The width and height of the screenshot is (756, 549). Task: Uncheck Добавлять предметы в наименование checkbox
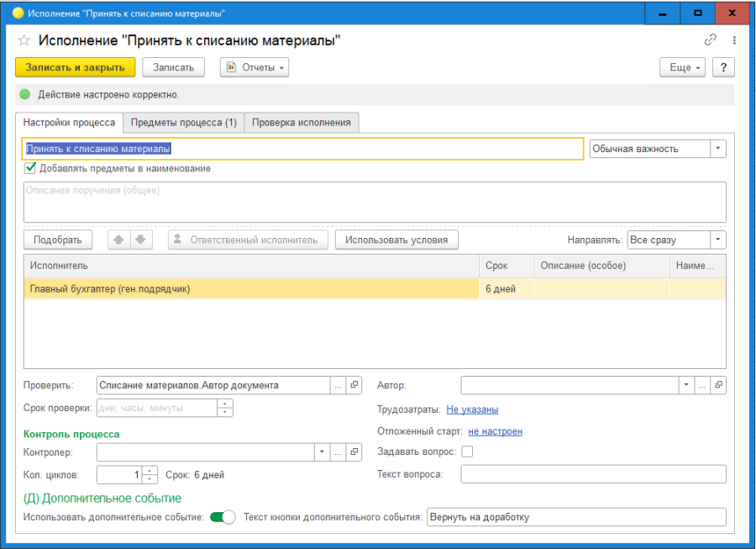30,168
